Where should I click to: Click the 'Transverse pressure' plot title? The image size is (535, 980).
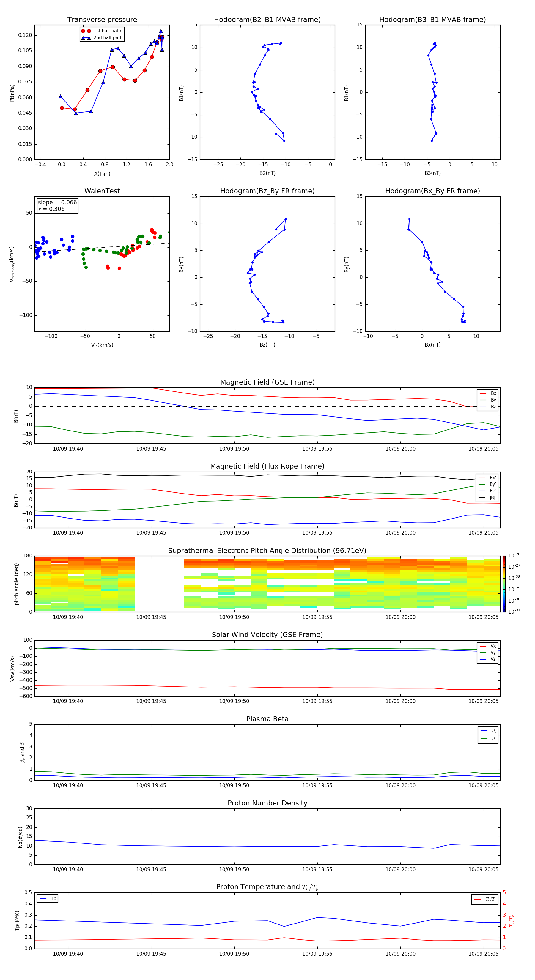102,20
